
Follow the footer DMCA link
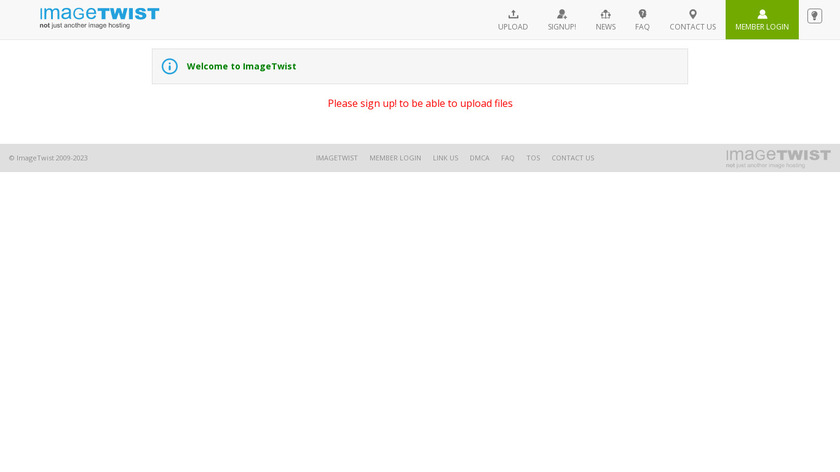coord(479,158)
